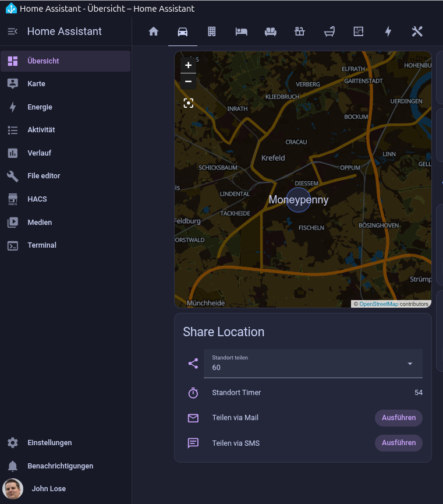
Task: Open the sofa living room tab
Action: 271,31
